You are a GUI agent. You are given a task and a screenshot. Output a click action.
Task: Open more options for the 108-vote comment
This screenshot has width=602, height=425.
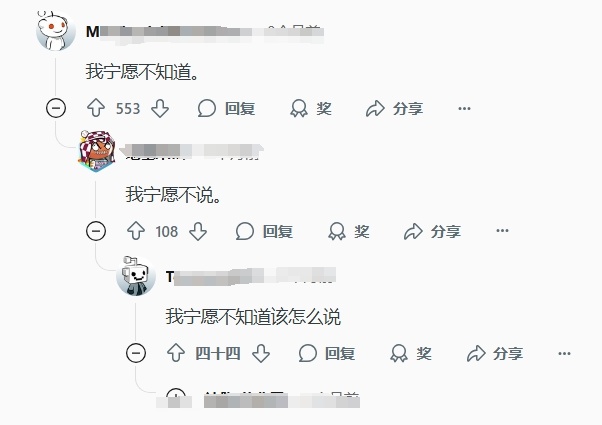pos(502,231)
